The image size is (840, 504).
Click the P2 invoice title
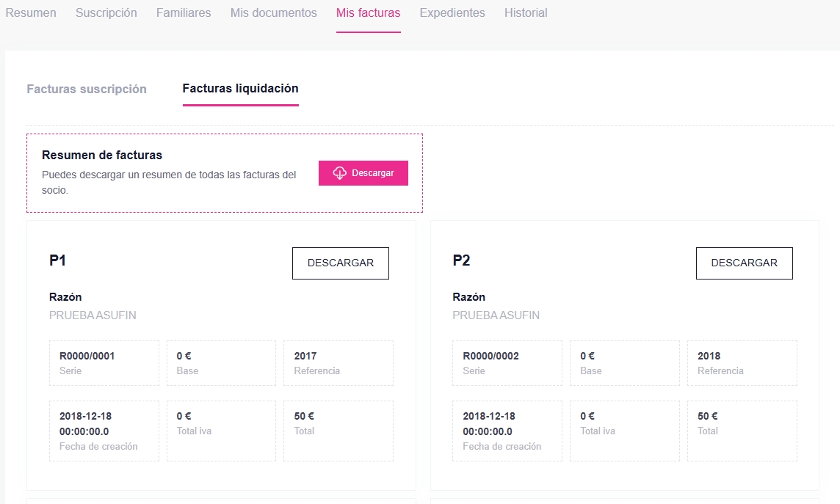(x=461, y=260)
